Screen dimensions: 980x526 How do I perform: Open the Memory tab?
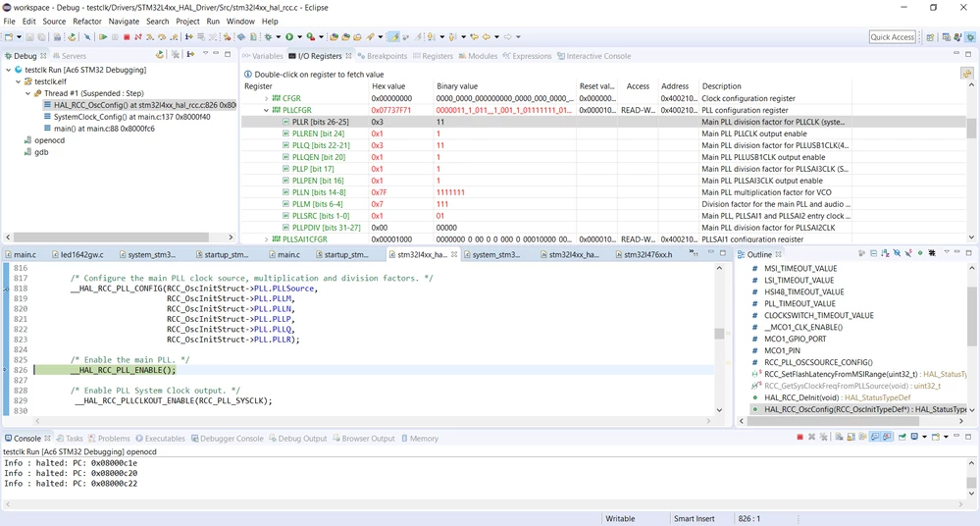[420, 439]
